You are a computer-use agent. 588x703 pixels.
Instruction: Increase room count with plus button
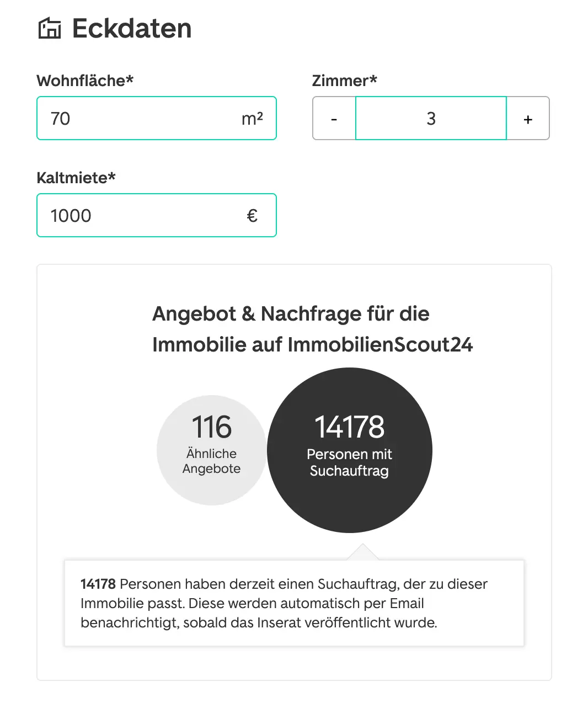(528, 119)
